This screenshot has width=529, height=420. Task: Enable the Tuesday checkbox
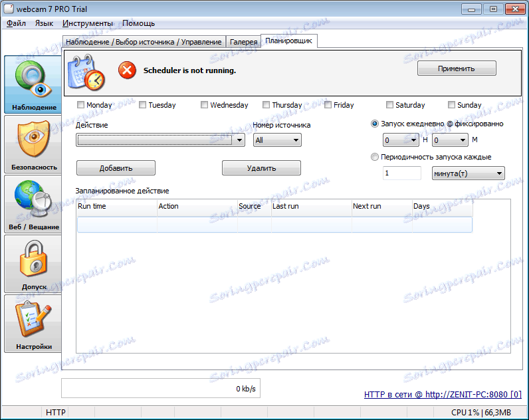(x=142, y=105)
